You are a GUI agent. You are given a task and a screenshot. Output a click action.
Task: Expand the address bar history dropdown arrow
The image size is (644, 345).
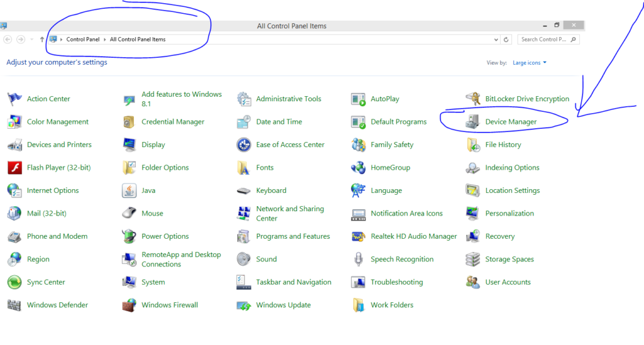496,40
